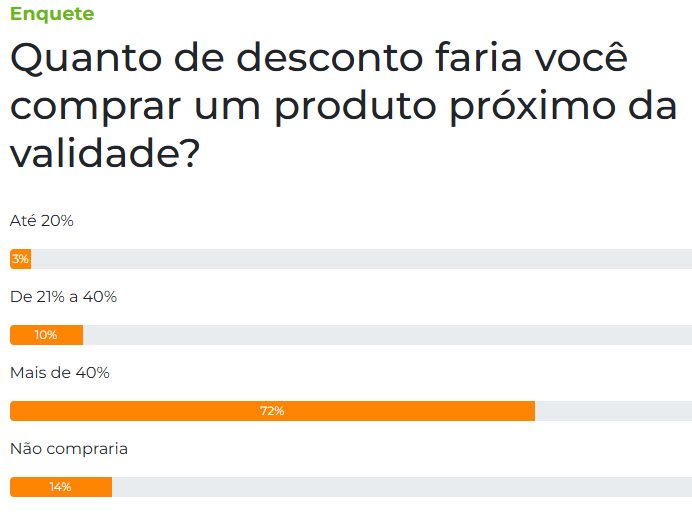Click gray unfilled part of Não compraria bar

click(x=402, y=487)
